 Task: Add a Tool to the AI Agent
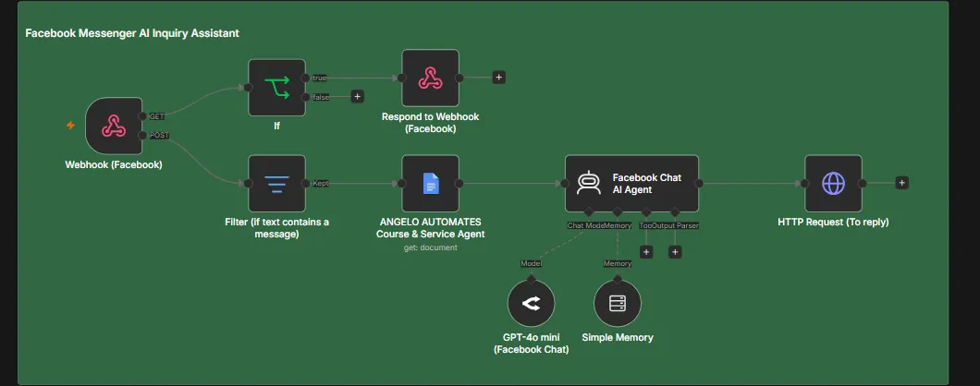(x=646, y=252)
